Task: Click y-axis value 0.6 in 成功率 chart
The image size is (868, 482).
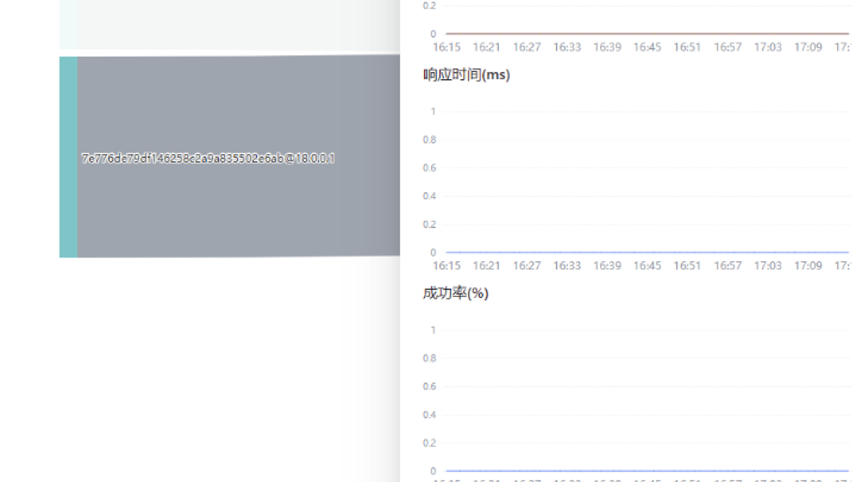Action: click(x=429, y=387)
